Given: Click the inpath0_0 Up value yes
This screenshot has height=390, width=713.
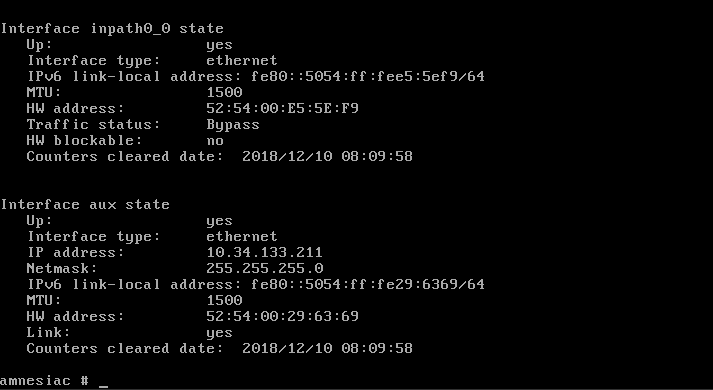Looking at the screenshot, I should (x=219, y=45).
